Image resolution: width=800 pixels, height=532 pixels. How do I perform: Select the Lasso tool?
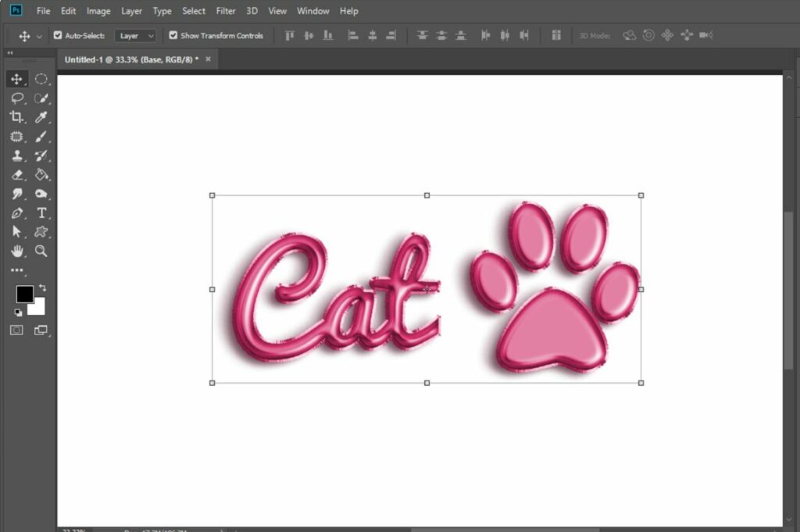17,98
